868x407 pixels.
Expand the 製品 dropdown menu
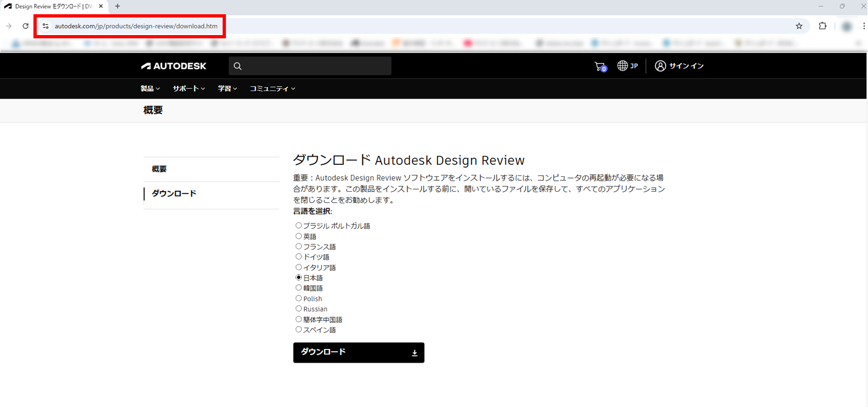pyautogui.click(x=150, y=89)
